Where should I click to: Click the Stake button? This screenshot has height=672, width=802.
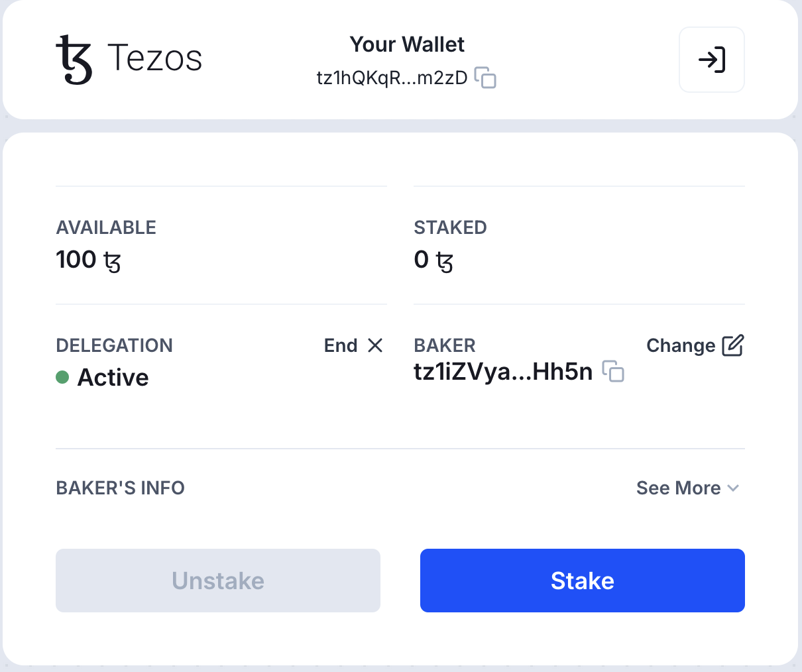[583, 581]
